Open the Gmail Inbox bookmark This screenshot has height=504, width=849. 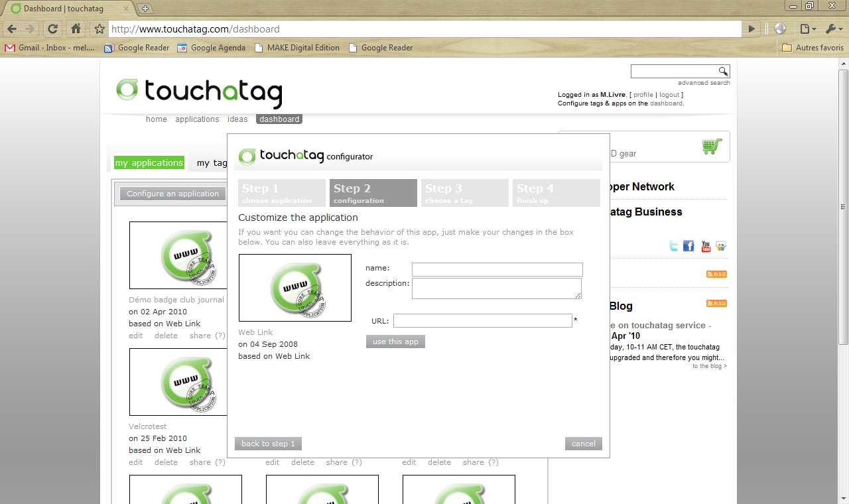[x=50, y=48]
